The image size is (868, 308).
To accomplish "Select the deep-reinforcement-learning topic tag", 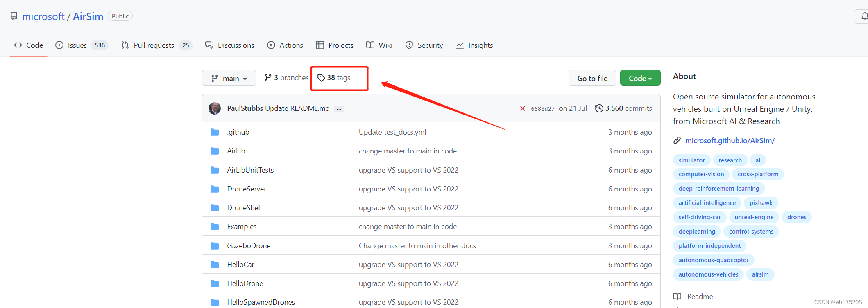I will pyautogui.click(x=718, y=189).
